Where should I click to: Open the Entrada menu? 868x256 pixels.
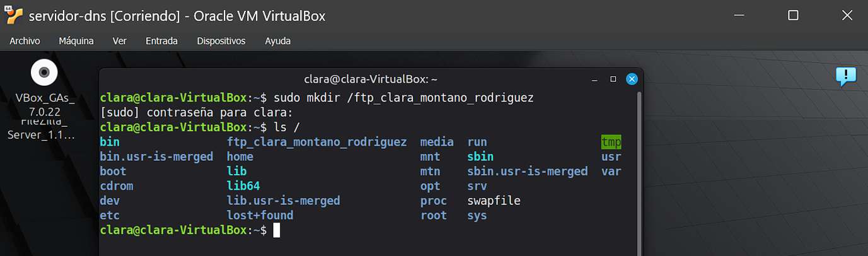tap(161, 41)
